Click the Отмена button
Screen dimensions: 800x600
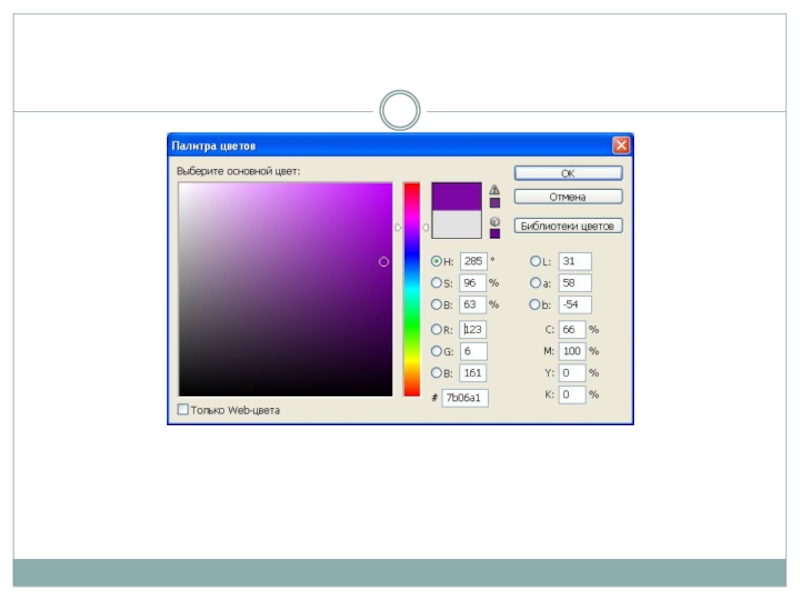(568, 197)
